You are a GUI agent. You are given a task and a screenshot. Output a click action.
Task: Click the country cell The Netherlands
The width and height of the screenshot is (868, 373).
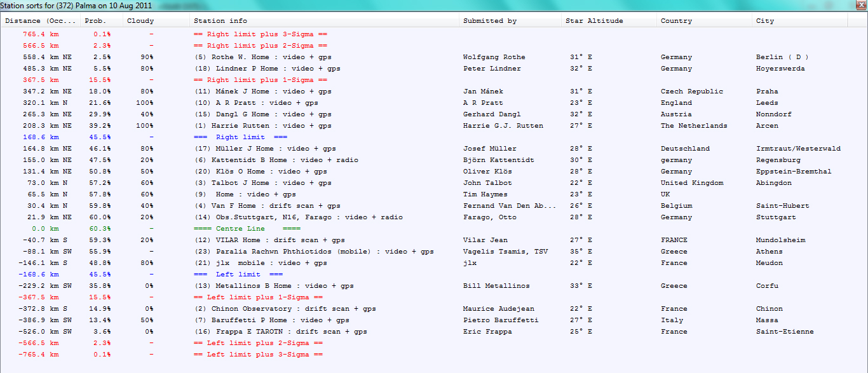694,126
